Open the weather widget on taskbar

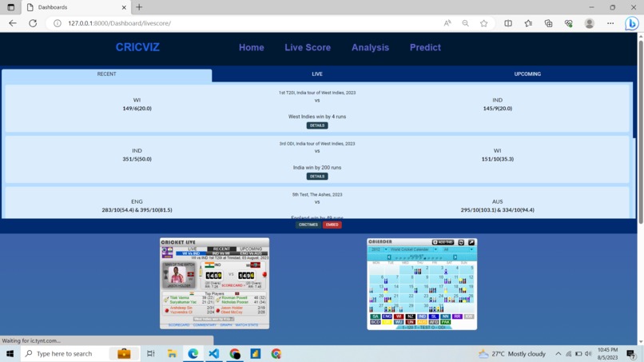[x=512, y=353]
